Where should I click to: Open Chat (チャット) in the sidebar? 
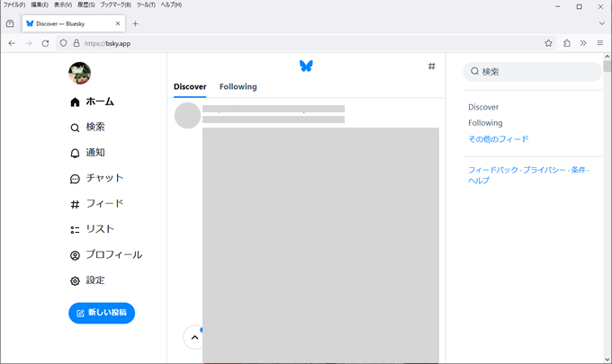pyautogui.click(x=97, y=179)
